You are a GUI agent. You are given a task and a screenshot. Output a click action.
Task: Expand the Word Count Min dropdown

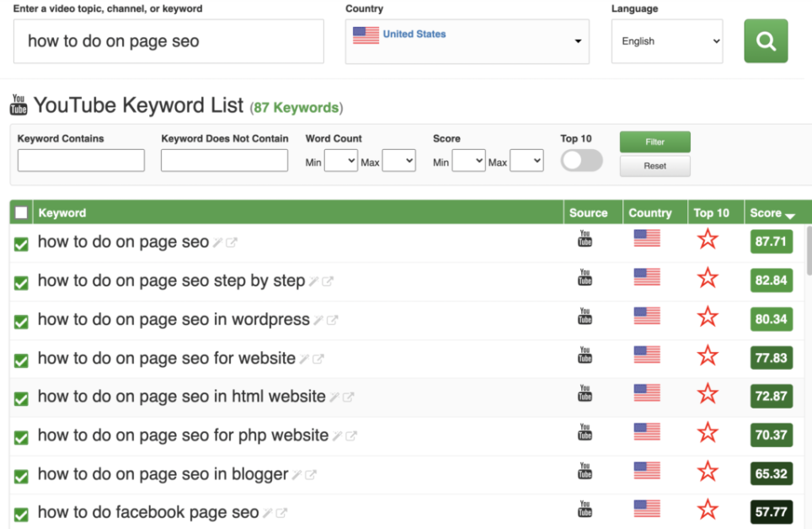click(340, 161)
